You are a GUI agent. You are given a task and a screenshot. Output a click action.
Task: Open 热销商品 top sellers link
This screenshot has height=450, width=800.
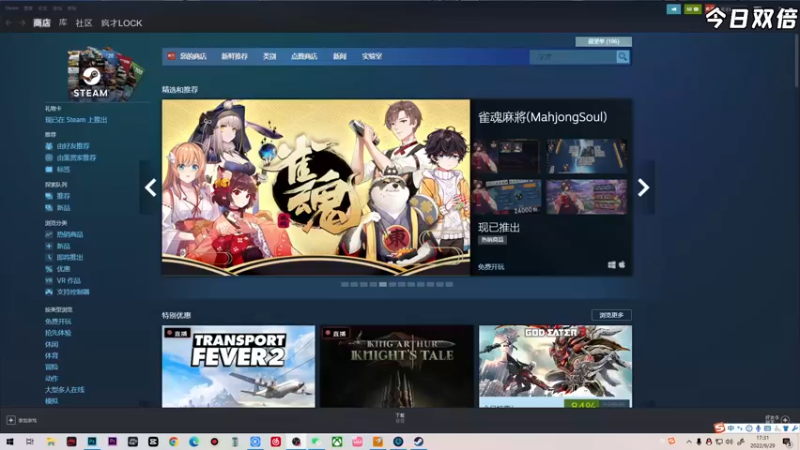70,235
